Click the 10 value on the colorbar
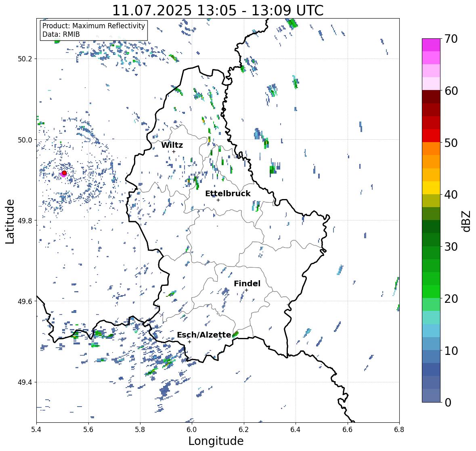476x451 pixels. (451, 351)
